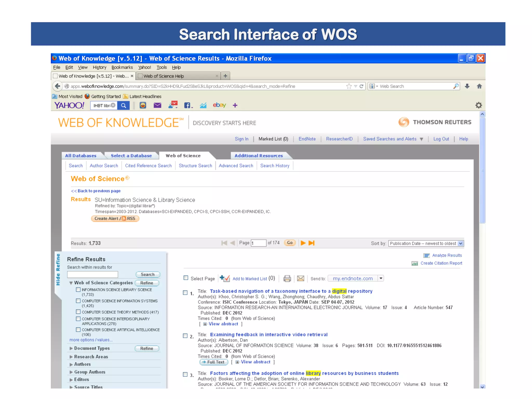Open the finance chart toolbar icon
Screen dimensions: 532x399
(x=203, y=105)
